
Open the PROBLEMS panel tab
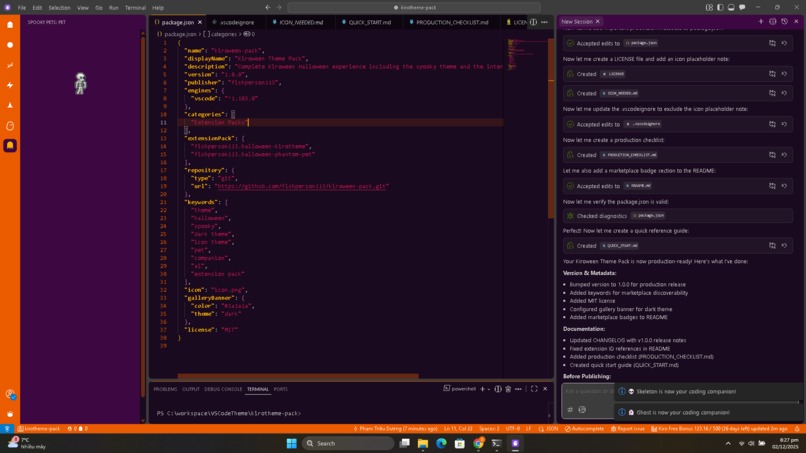(x=165, y=389)
